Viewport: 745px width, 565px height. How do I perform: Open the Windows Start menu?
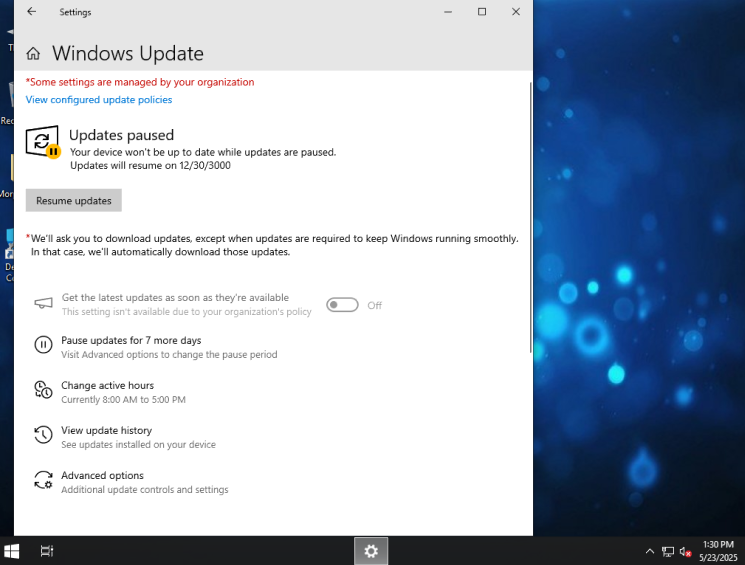(x=11, y=551)
